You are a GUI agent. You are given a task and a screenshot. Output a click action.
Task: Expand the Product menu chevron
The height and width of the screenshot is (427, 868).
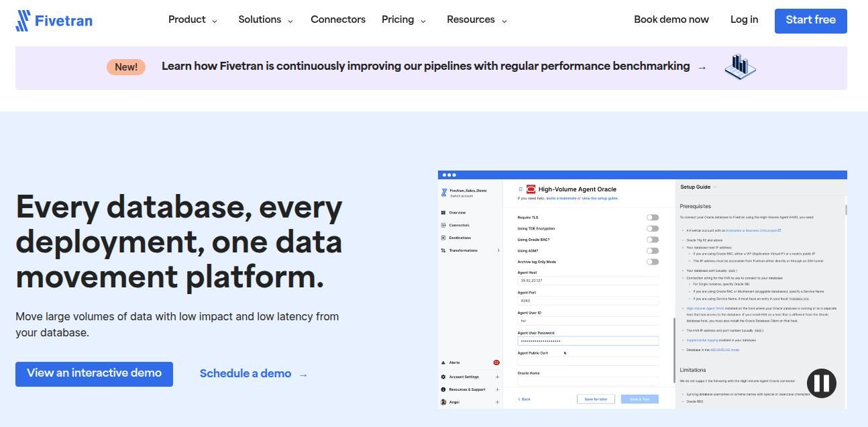[x=215, y=21]
